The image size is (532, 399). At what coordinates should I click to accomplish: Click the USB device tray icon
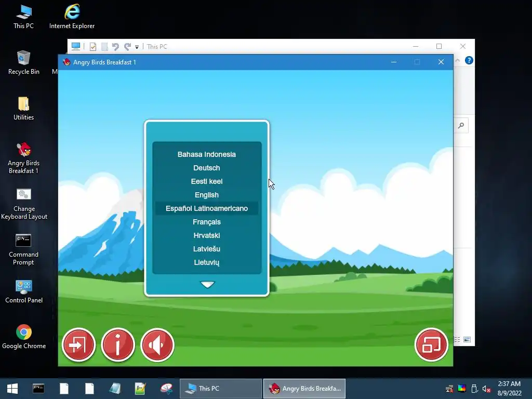[474, 389]
